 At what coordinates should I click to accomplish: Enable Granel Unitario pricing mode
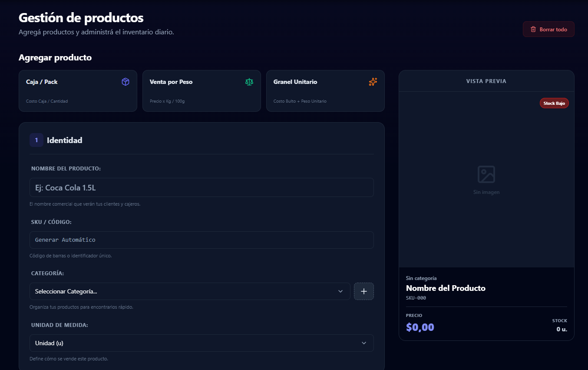click(x=325, y=91)
